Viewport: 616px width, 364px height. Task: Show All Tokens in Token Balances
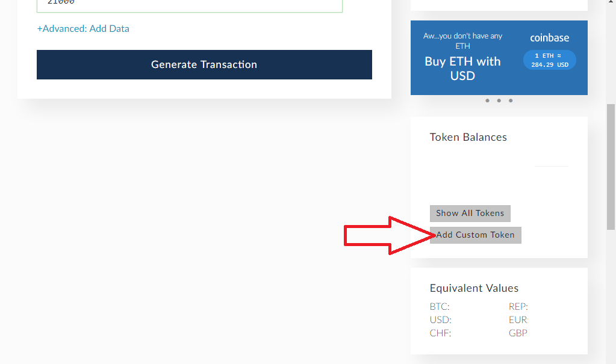pyautogui.click(x=470, y=213)
